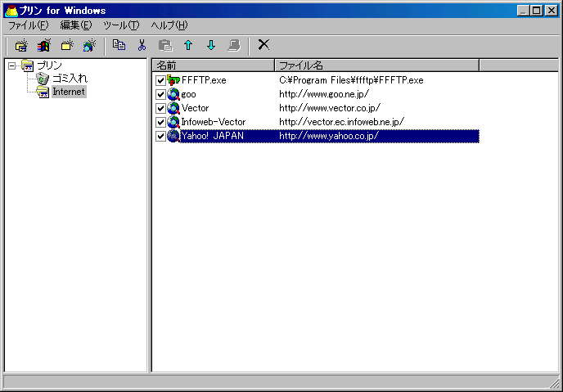The width and height of the screenshot is (563, 392).
Task: Click the globe icon beside Yahoo! JAPAN
Action: [x=173, y=136]
